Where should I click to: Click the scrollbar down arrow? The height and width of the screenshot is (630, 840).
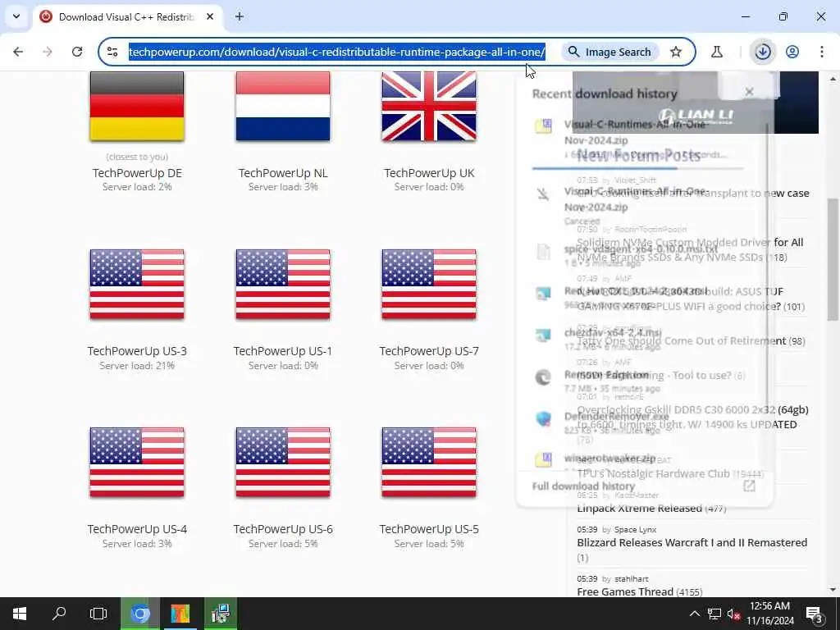pos(833,590)
